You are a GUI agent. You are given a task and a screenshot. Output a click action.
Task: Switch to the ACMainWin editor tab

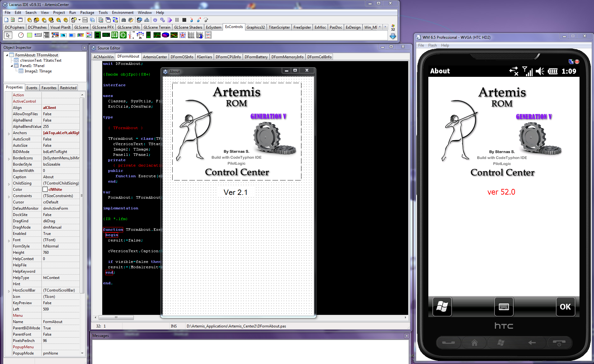(x=104, y=57)
